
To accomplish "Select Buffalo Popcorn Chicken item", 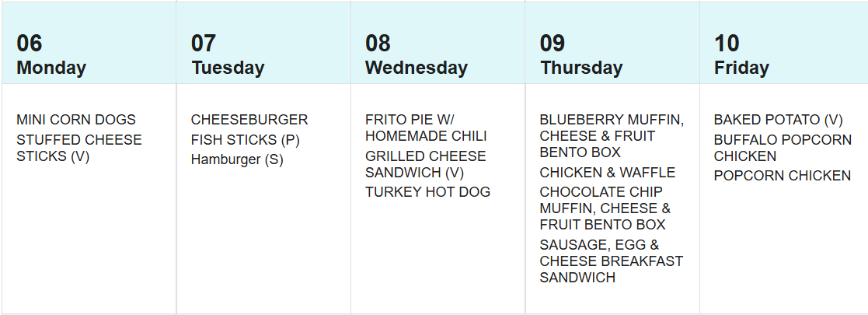I will [x=783, y=148].
